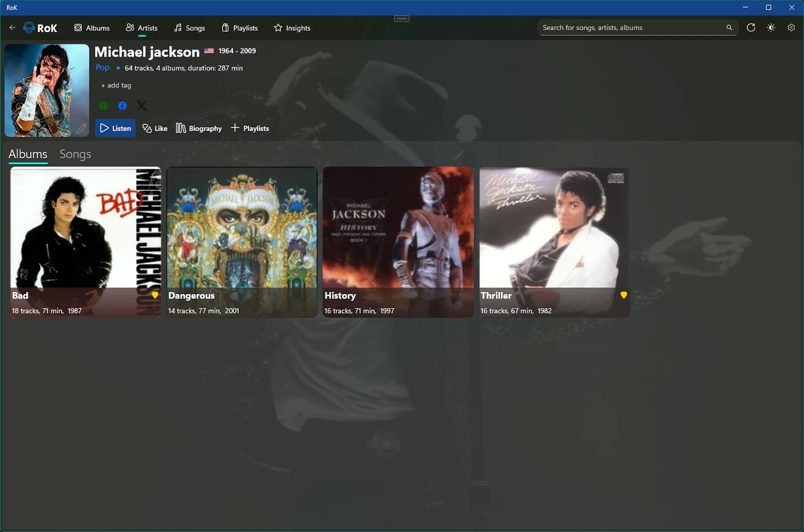Click the '16 tracks, 67 min, 1982' text
Image resolution: width=804 pixels, height=532 pixels.
click(516, 311)
